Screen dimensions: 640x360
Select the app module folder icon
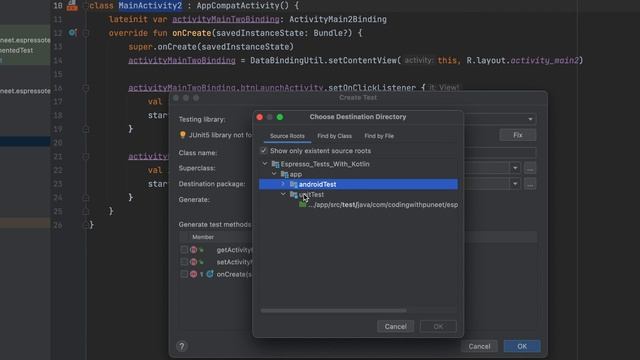(284, 174)
